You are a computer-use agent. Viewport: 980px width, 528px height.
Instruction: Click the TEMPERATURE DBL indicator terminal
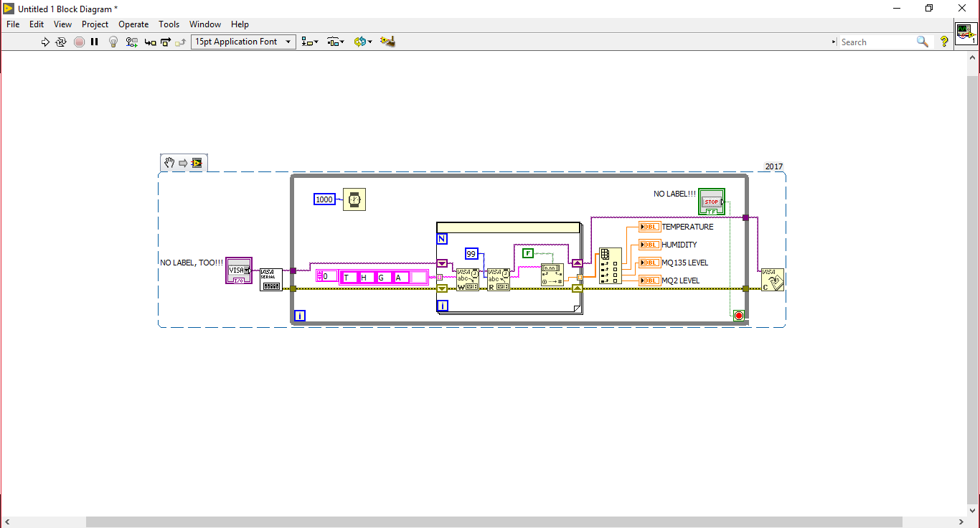click(650, 227)
